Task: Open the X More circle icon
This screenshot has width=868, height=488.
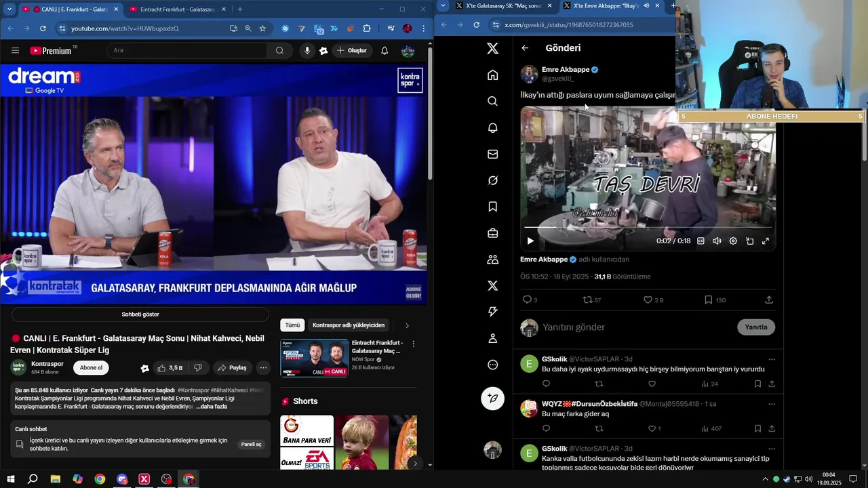Action: point(493,365)
